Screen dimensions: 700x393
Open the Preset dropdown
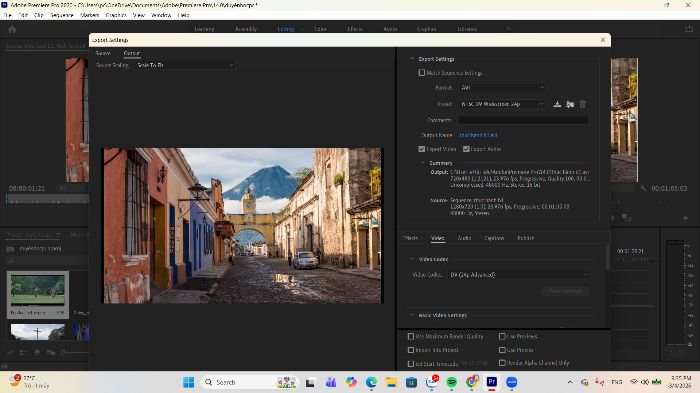(502, 104)
